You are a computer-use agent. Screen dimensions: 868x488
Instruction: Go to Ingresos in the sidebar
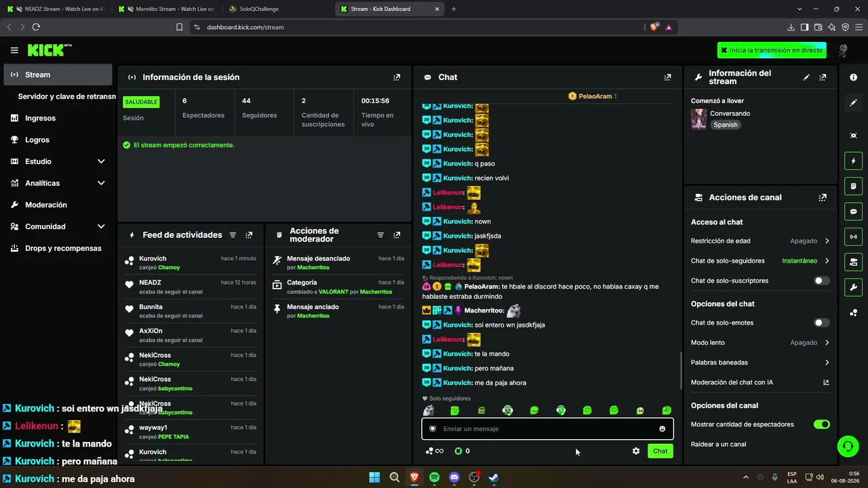coord(58,118)
